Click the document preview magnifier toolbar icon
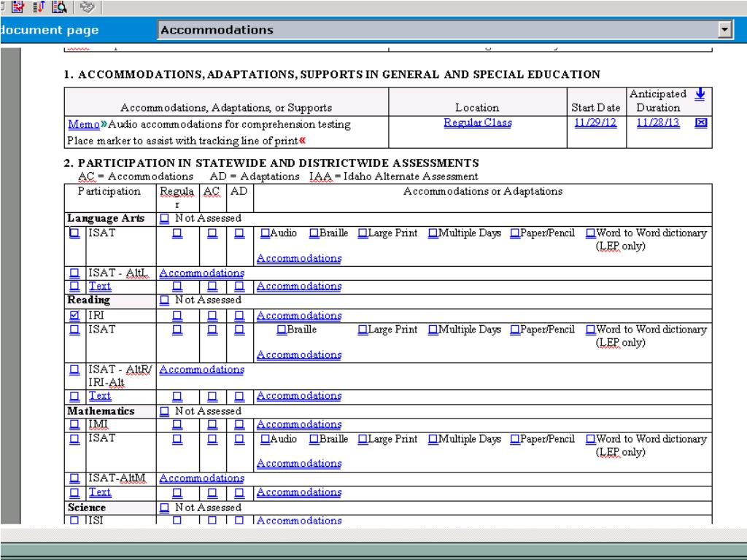This screenshot has height=560, width=747. point(60,7)
